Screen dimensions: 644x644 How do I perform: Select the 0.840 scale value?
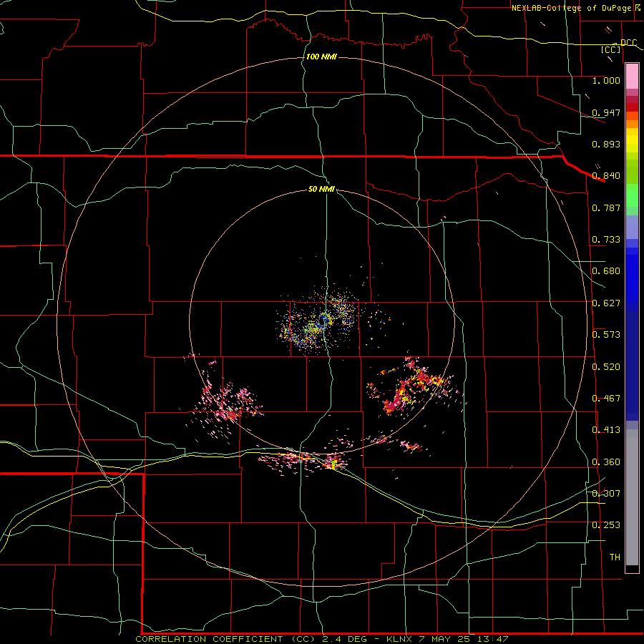[606, 176]
